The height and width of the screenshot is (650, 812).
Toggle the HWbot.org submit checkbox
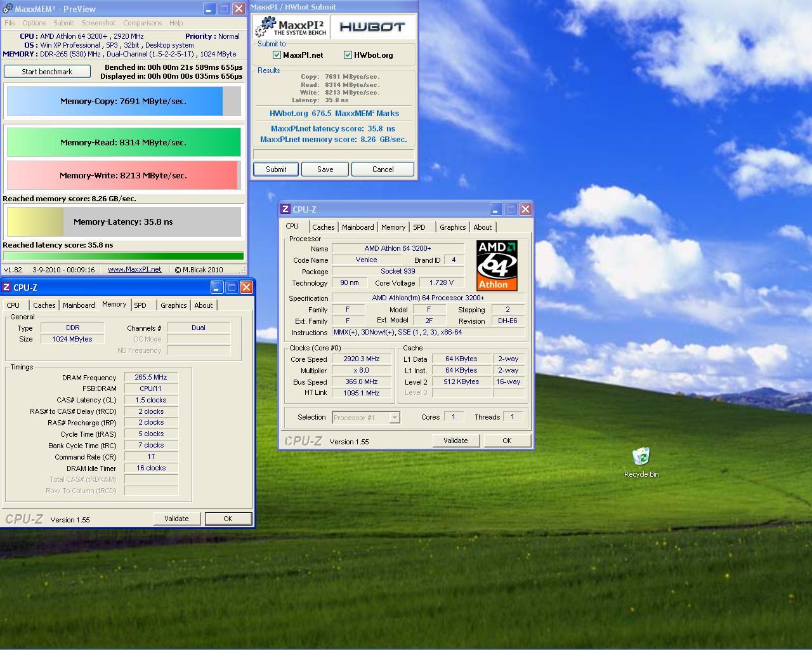(348, 55)
